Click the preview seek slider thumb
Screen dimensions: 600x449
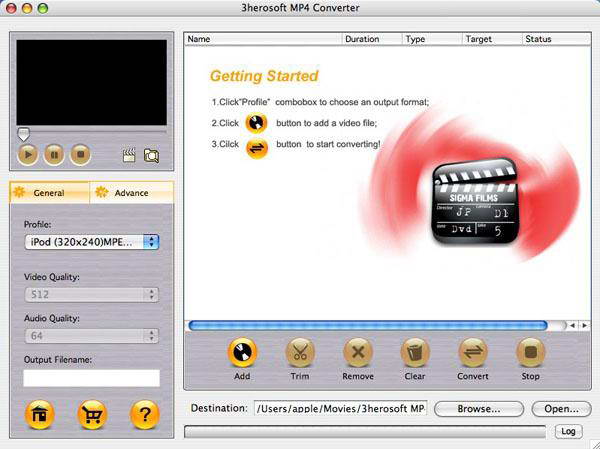(23, 134)
